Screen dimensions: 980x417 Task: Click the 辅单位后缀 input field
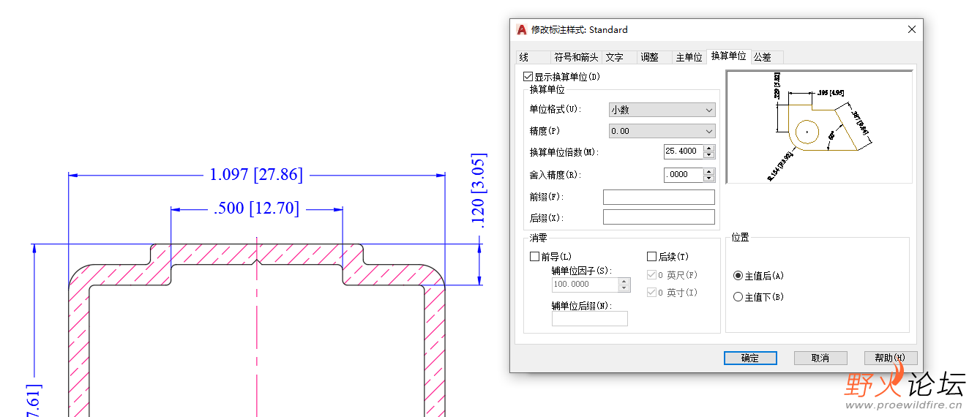(x=589, y=318)
